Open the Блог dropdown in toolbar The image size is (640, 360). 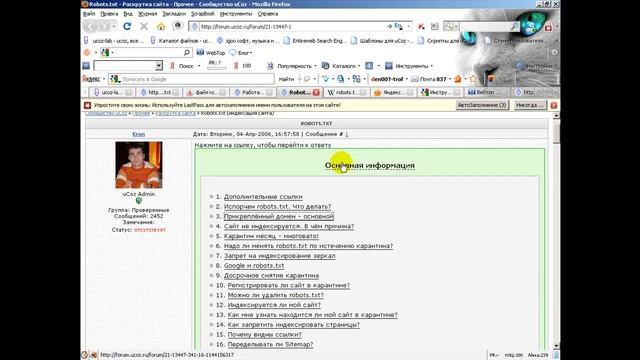pos(241,53)
